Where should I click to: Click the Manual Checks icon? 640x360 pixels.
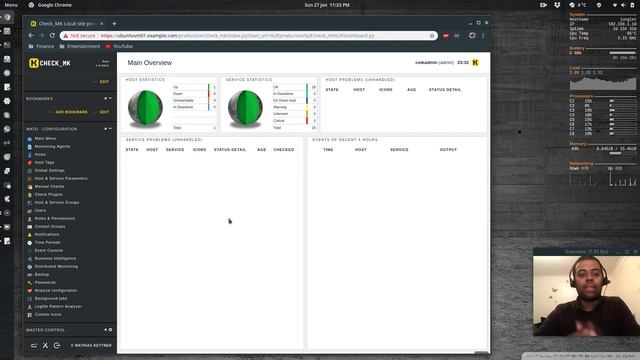pyautogui.click(x=29, y=187)
